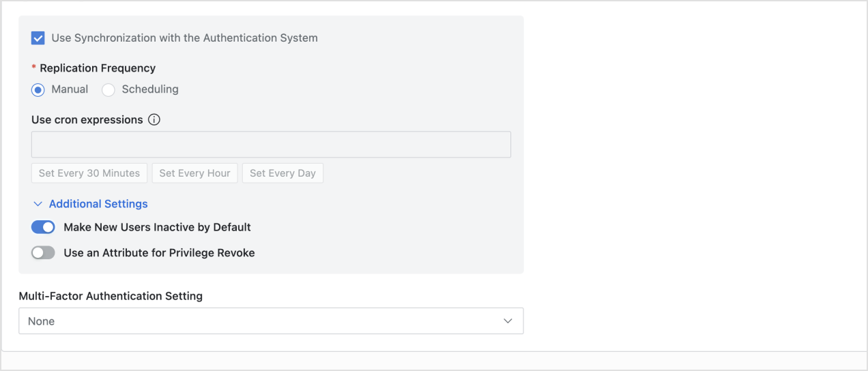The width and height of the screenshot is (868, 371).
Task: Click the Set Every 30 Minutes button
Action: click(89, 173)
